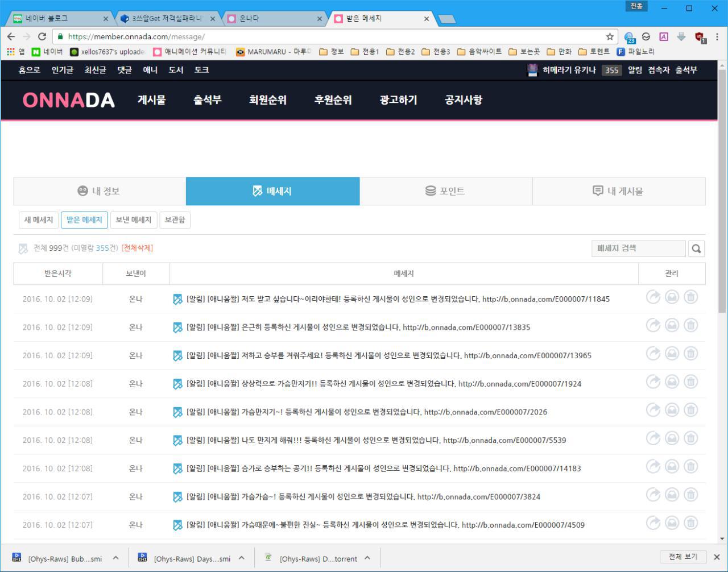The image size is (728, 572).
Task: Open the 내 게시물 tab
Action: 618,191
